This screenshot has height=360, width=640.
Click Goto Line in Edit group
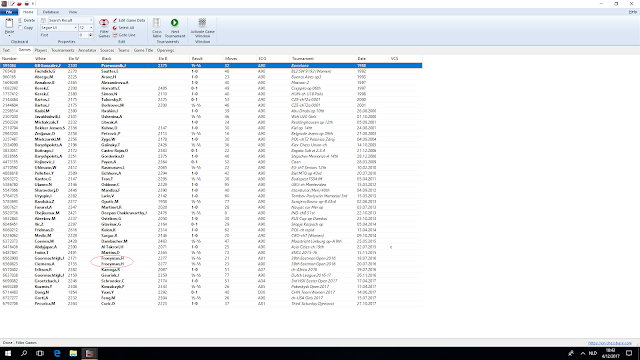click(124, 35)
